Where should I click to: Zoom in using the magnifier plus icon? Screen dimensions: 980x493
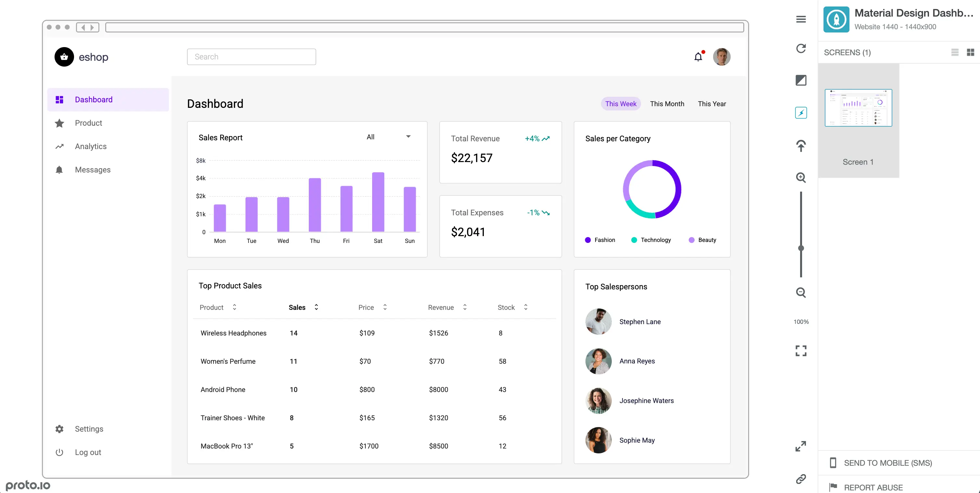click(801, 177)
